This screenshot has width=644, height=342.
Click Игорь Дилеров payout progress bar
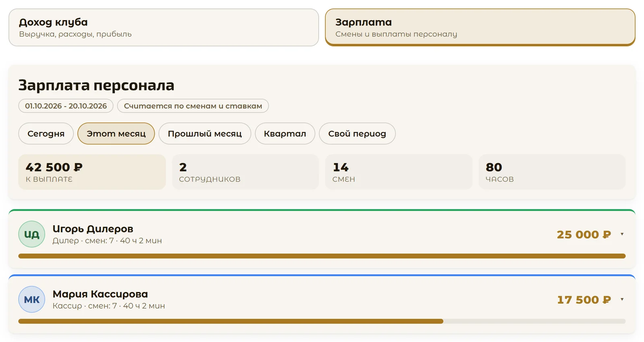[x=322, y=256]
